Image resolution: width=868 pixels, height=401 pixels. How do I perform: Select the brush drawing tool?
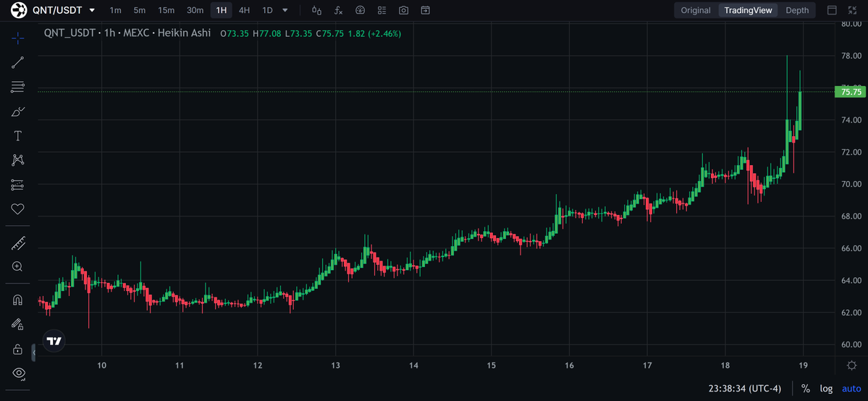click(17, 111)
